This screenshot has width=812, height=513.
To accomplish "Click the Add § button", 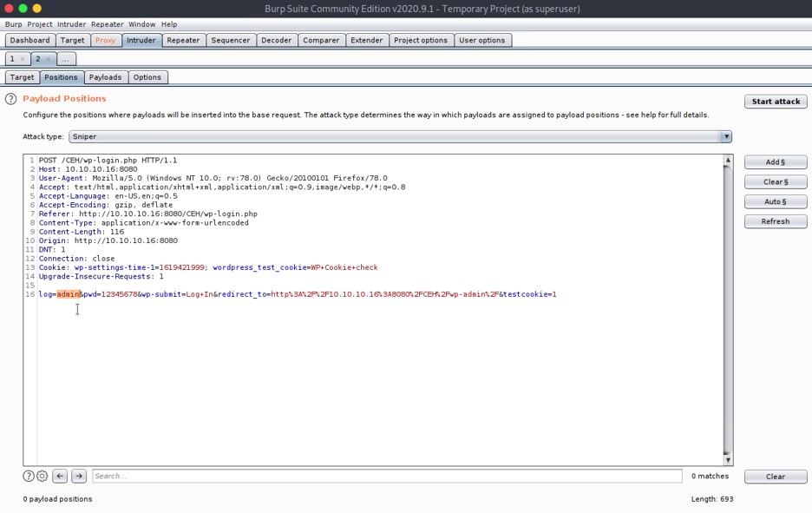I will [776, 162].
